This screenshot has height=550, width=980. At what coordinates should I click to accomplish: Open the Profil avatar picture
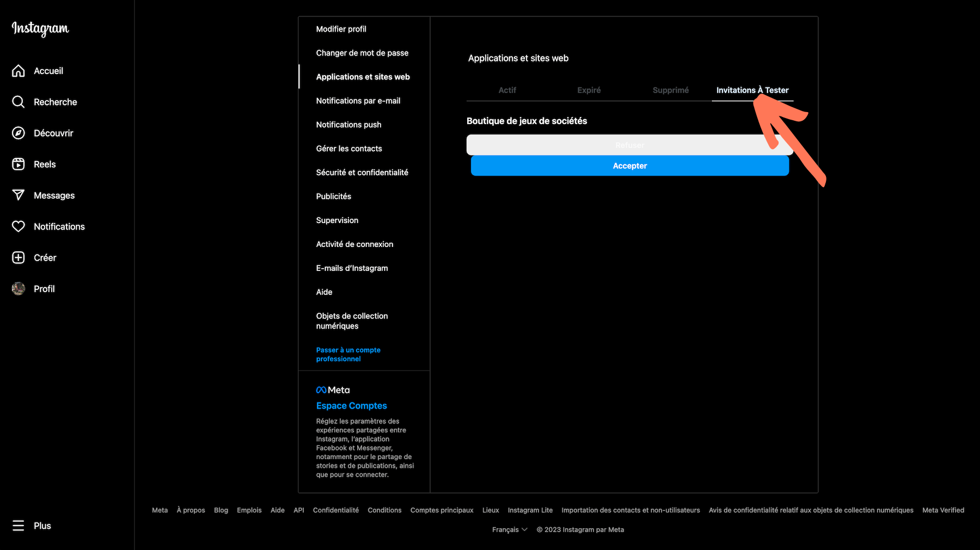click(19, 288)
